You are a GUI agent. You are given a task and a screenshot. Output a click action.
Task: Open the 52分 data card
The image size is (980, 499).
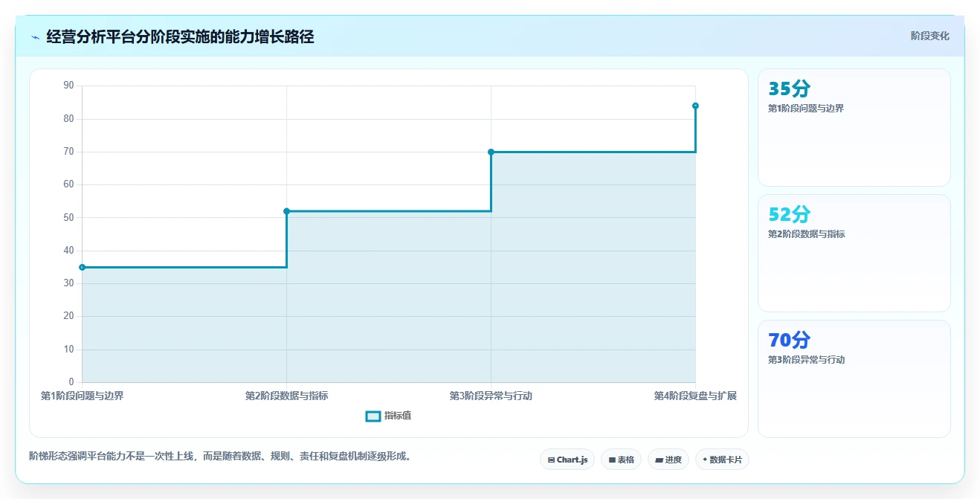coord(854,253)
